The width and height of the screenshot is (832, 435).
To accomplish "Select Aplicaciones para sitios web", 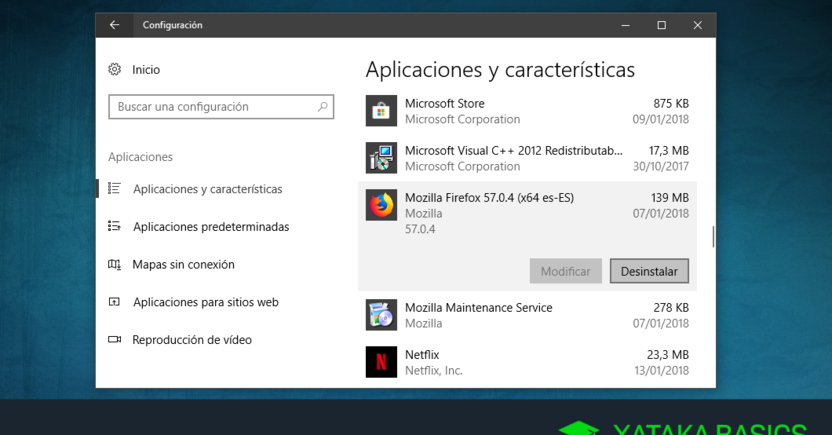I will click(x=205, y=302).
